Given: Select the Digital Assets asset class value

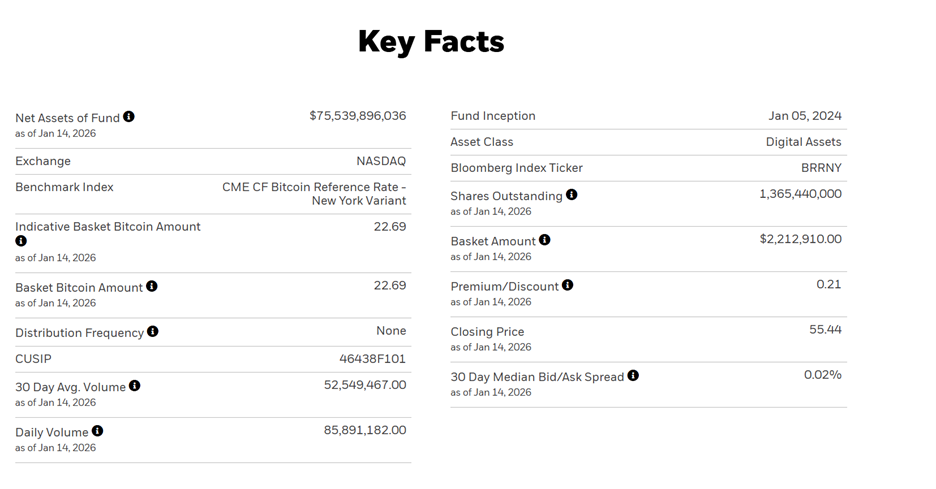Looking at the screenshot, I should 803,142.
